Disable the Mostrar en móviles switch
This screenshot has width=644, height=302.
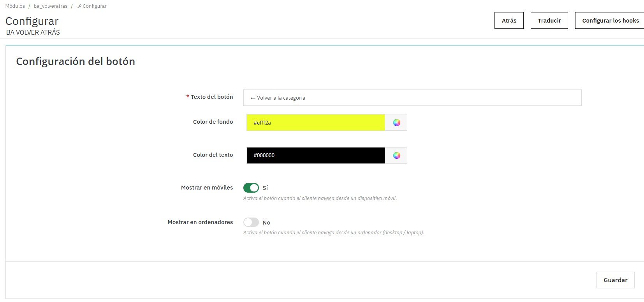coord(251,188)
